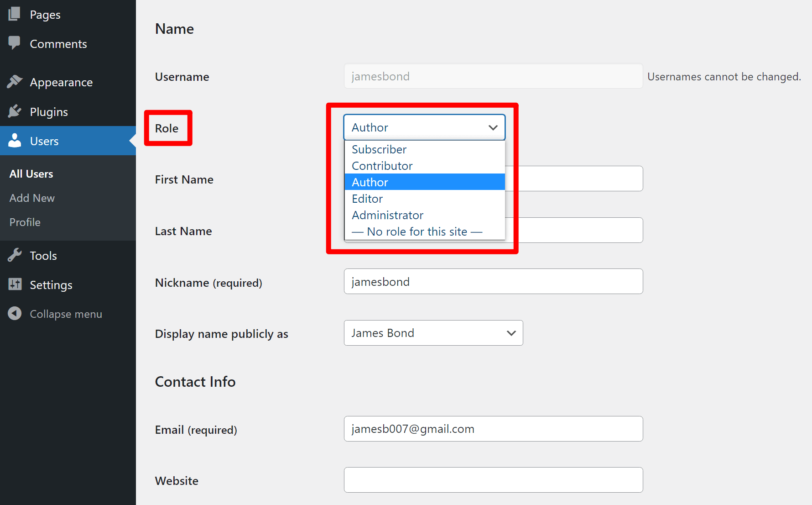The width and height of the screenshot is (812, 505).
Task: Click the Collapse menu arrow icon
Action: click(x=14, y=313)
